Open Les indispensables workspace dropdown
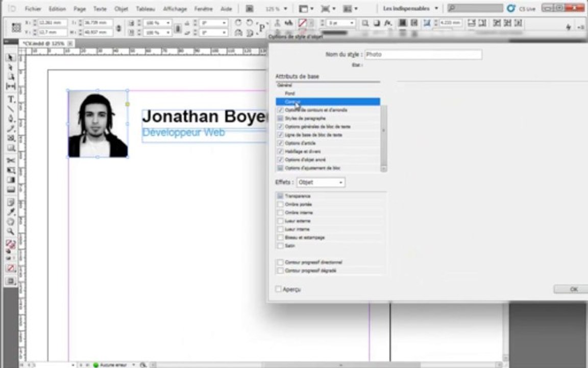 tap(436, 8)
